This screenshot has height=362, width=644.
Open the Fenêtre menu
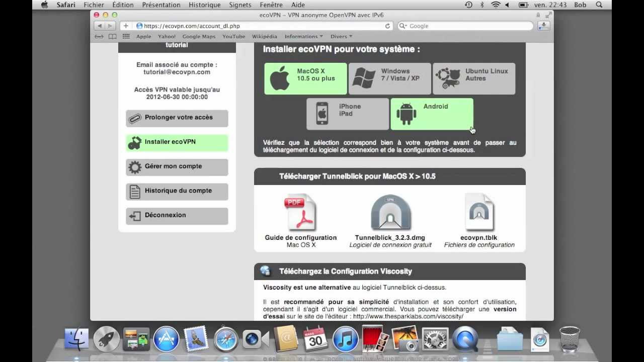pos(271,5)
